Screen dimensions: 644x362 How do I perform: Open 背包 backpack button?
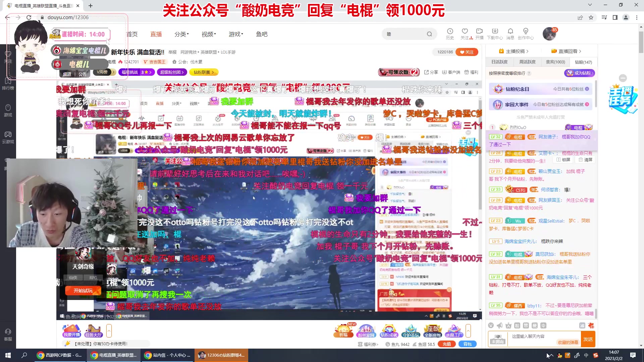(468, 344)
